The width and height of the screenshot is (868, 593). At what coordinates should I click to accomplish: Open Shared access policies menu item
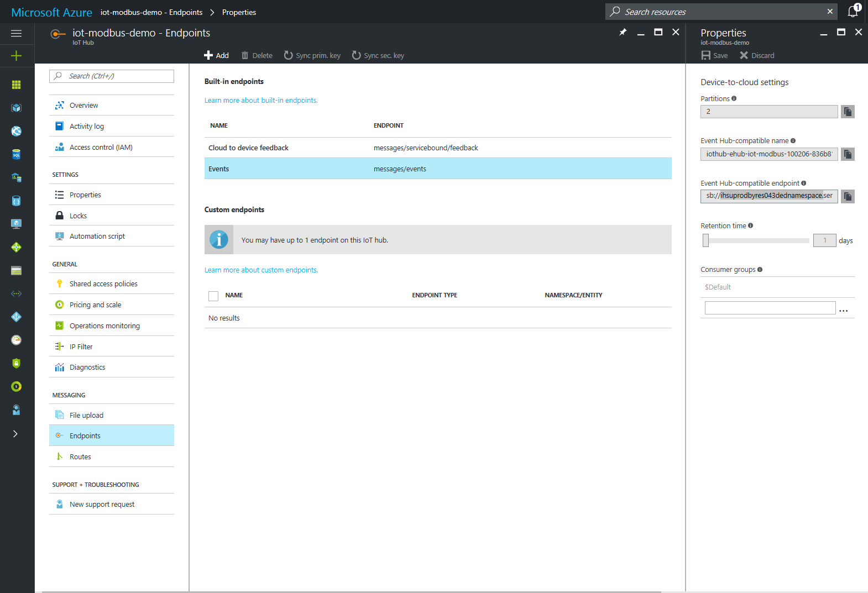pyautogui.click(x=103, y=284)
